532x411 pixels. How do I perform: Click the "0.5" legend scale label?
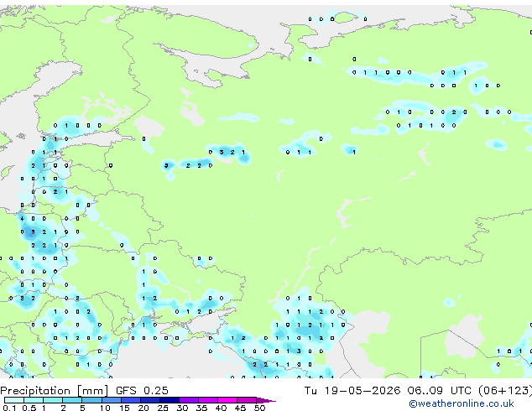[x=29, y=408]
